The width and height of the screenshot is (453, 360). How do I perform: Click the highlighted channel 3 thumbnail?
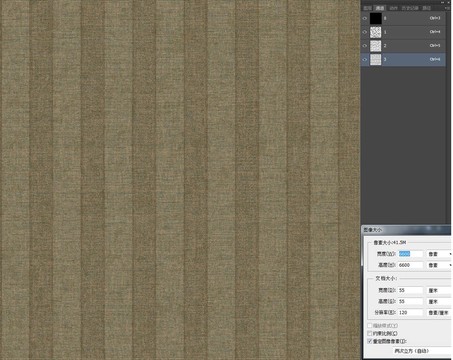[x=376, y=60]
